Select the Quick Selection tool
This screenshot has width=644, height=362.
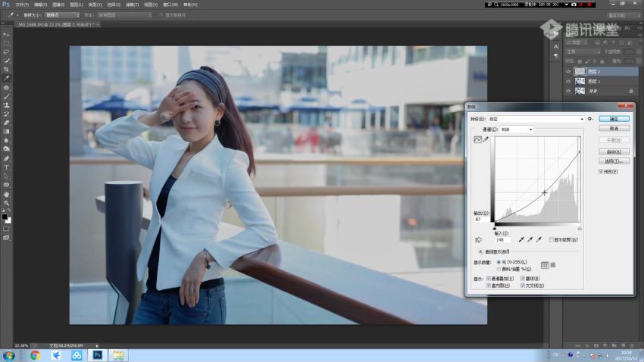[6, 61]
